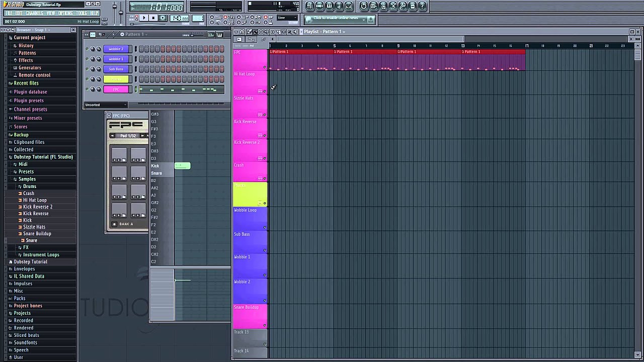Viewport: 644px width, 362px height.
Task: Click the Stop button in transport
Action: [153, 18]
